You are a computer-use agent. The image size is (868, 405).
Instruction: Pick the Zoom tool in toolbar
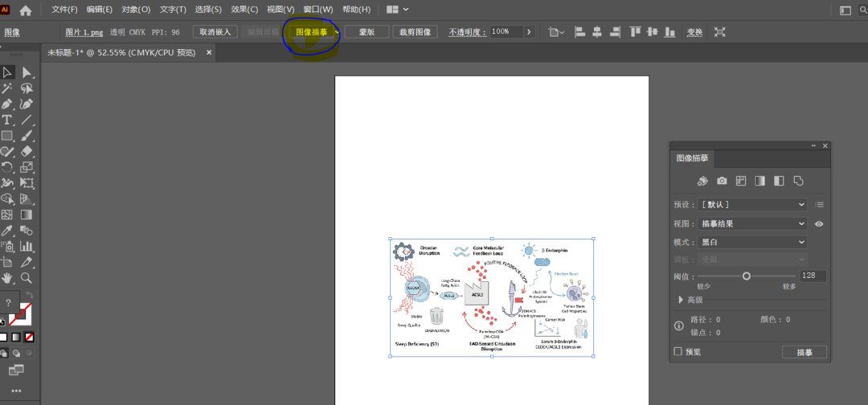point(27,278)
